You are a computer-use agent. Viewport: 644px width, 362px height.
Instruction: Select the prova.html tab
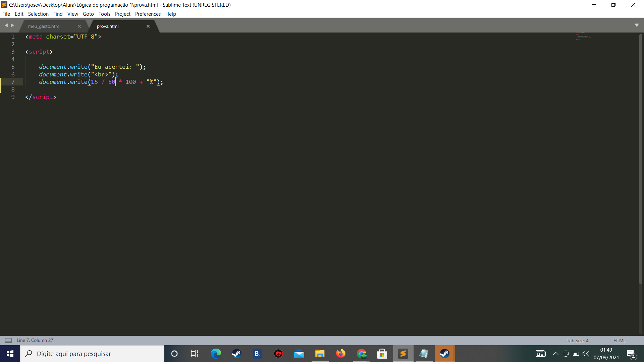pyautogui.click(x=108, y=26)
